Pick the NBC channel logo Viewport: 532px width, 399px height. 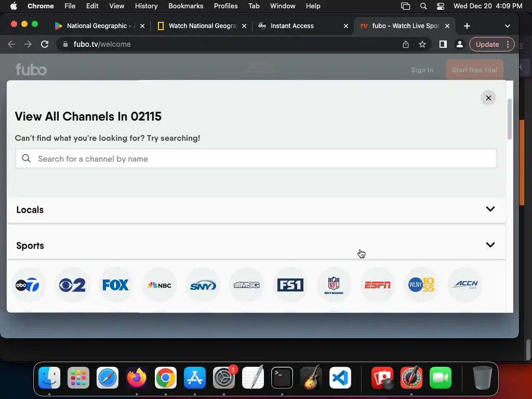point(159,285)
